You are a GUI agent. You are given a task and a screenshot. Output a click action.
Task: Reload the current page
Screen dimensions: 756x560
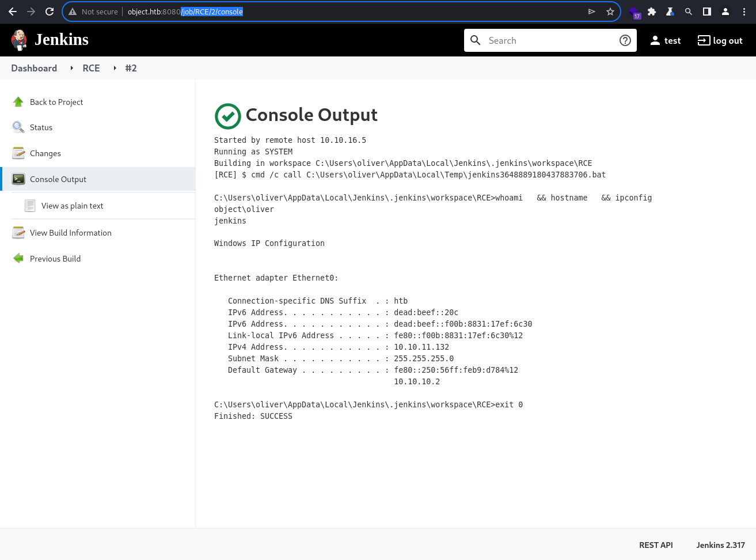(x=50, y=12)
